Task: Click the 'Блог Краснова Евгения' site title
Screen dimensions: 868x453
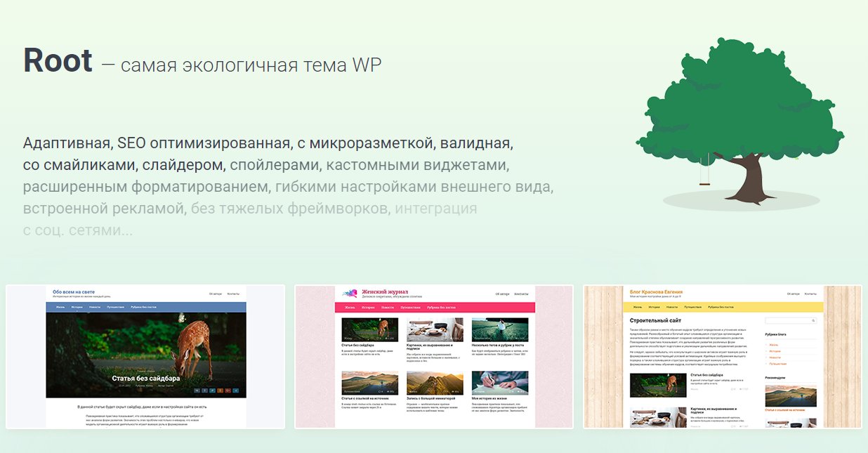Action: click(x=657, y=291)
